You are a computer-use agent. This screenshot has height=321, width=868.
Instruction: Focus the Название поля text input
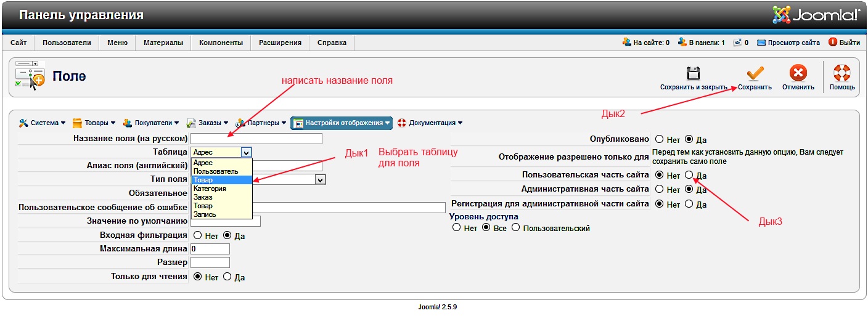tap(256, 139)
